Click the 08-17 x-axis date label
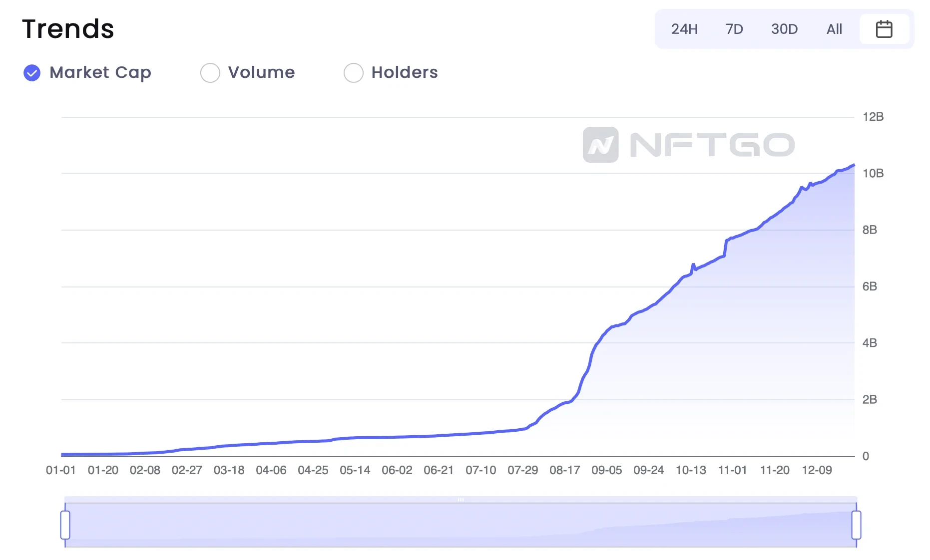The height and width of the screenshot is (560, 930). [x=564, y=470]
